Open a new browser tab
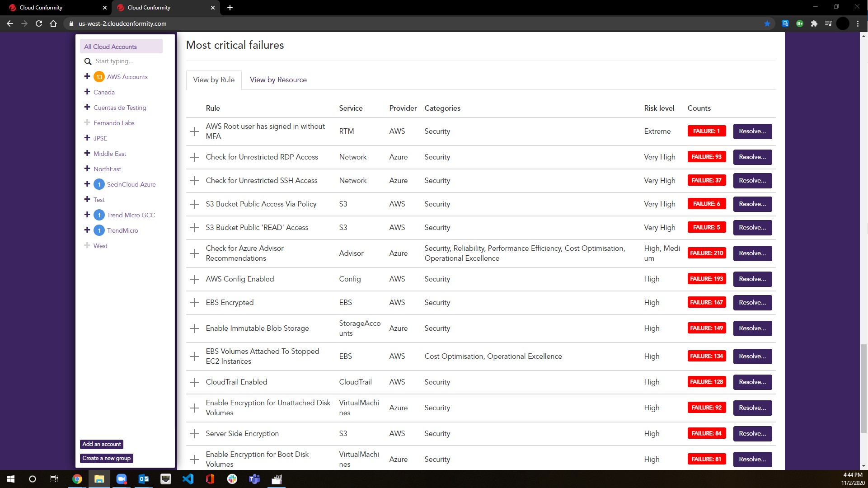The image size is (868, 488). [x=230, y=8]
